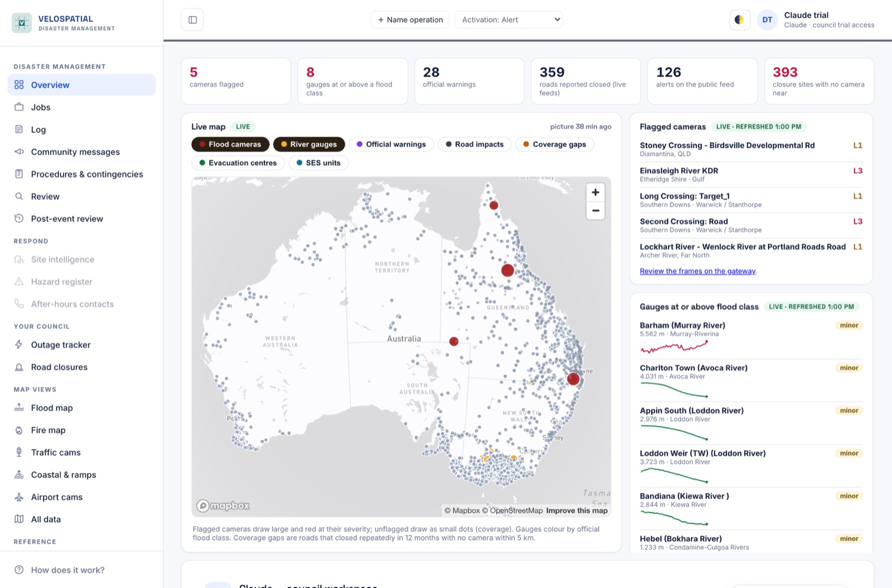The width and height of the screenshot is (892, 588).
Task: Toggle the River gauges map layer
Action: tap(309, 144)
